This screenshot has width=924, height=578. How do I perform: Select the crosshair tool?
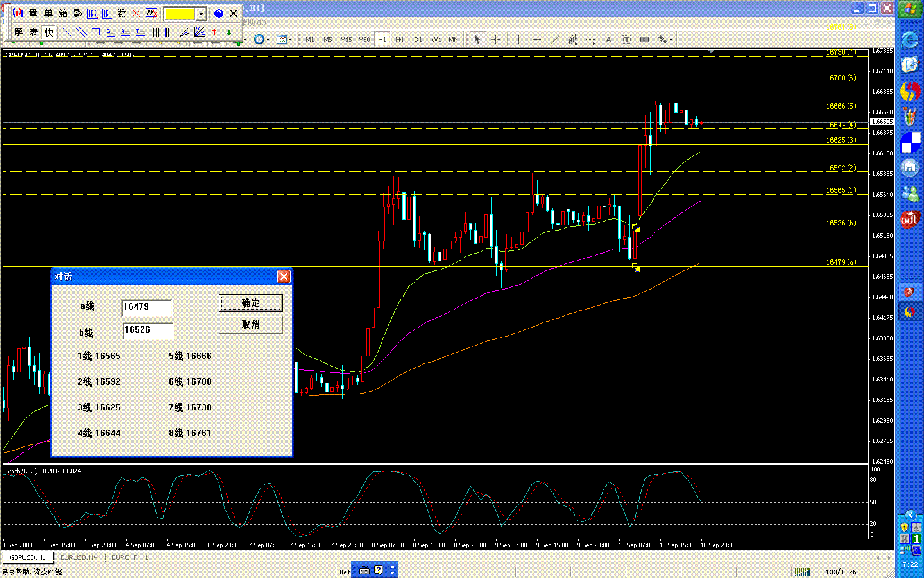495,39
